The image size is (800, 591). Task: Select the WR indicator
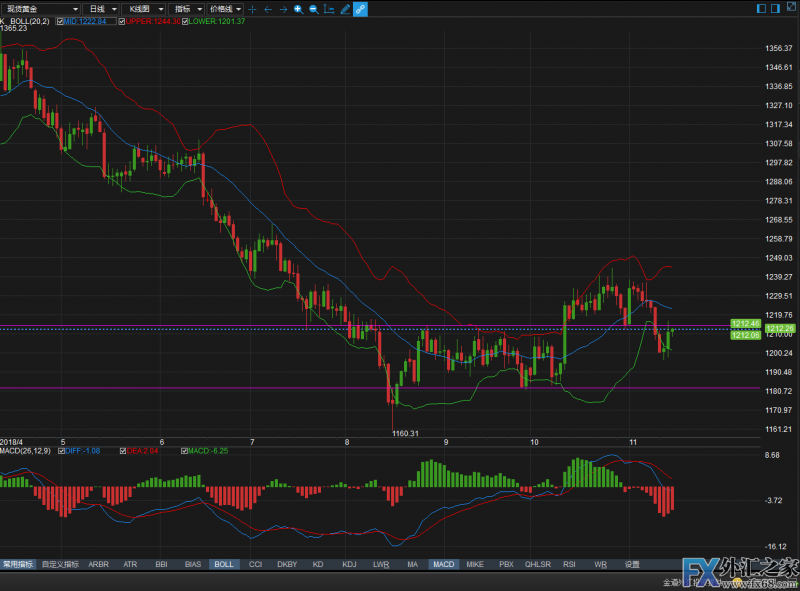[601, 564]
